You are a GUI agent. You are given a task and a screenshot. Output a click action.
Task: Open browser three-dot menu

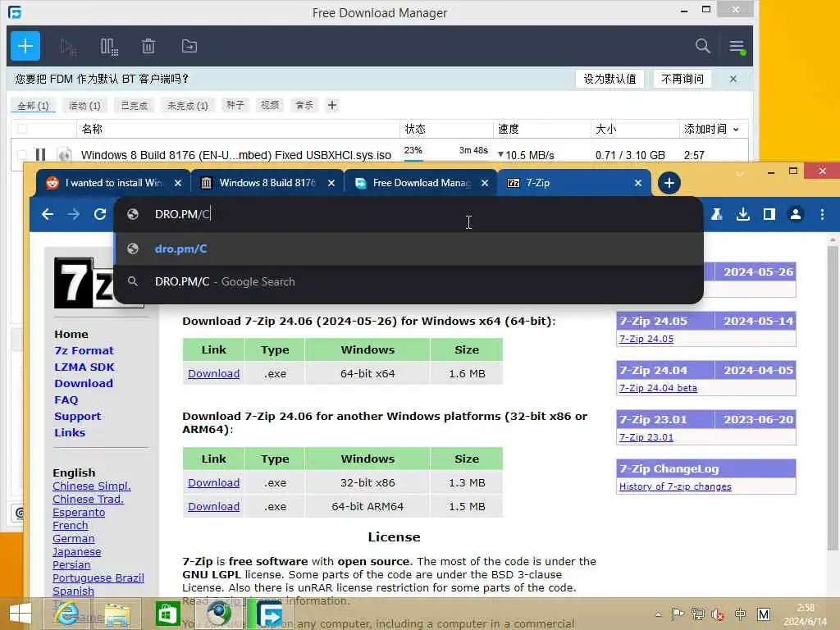tap(822, 214)
